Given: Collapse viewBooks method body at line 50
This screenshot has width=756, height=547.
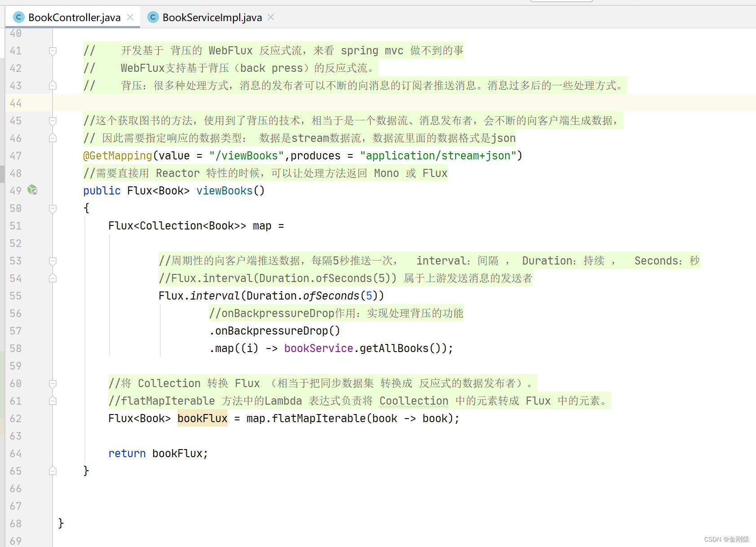Looking at the screenshot, I should tap(53, 208).
